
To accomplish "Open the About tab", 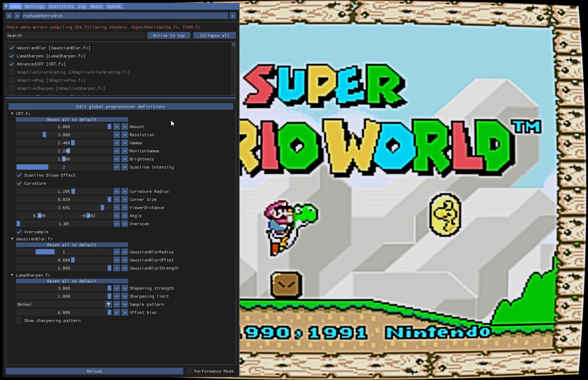I will [96, 6].
